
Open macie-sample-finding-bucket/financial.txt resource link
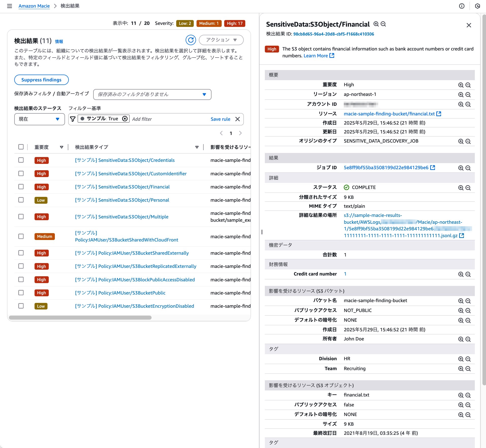coord(392,114)
